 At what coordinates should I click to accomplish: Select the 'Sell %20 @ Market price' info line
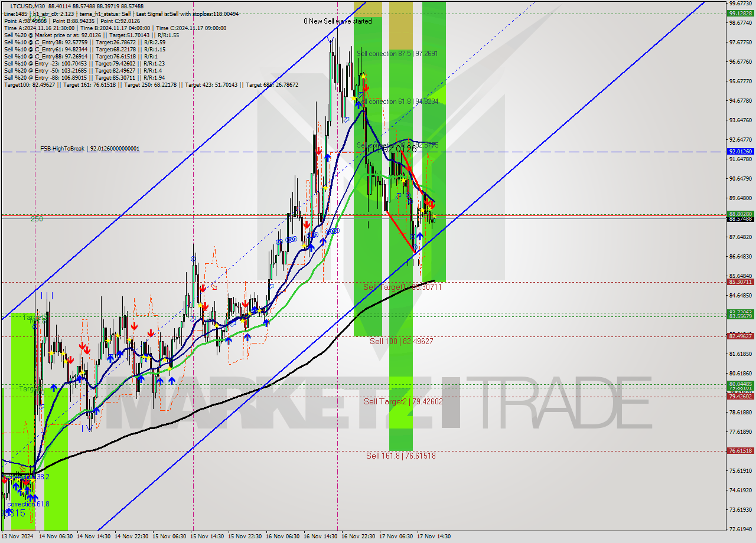tap(92, 35)
